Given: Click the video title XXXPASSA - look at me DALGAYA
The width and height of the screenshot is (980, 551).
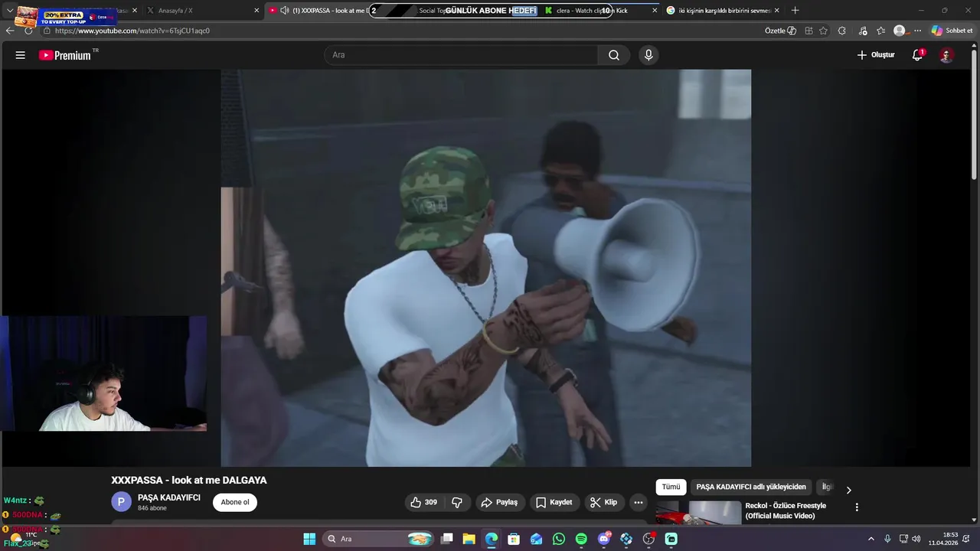Looking at the screenshot, I should pos(189,480).
